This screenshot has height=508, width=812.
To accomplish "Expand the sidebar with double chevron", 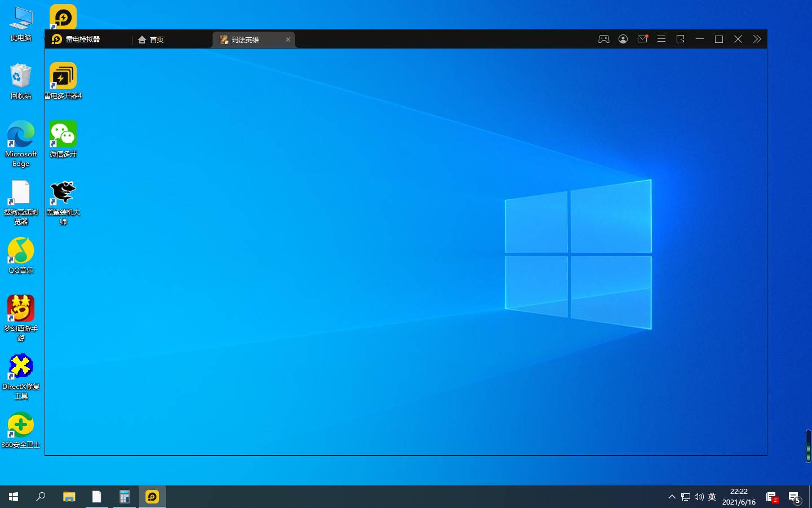I will (x=757, y=39).
